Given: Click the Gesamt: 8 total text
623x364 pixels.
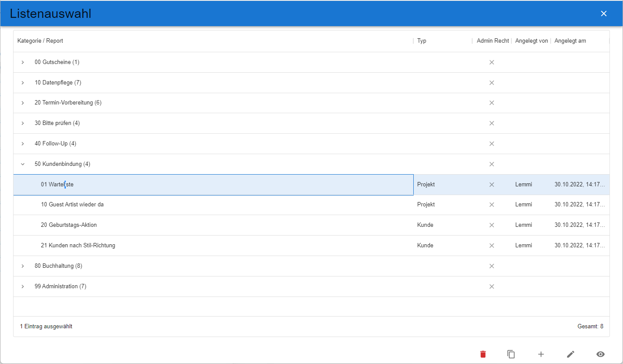Looking at the screenshot, I should 590,327.
